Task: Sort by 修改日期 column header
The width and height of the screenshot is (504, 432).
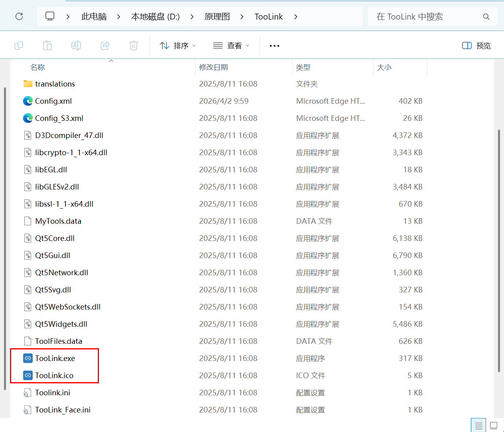Action: (x=213, y=67)
